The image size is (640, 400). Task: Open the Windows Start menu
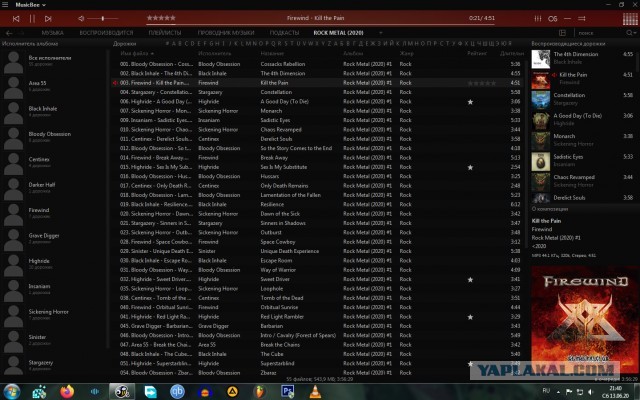pyautogui.click(x=11, y=392)
